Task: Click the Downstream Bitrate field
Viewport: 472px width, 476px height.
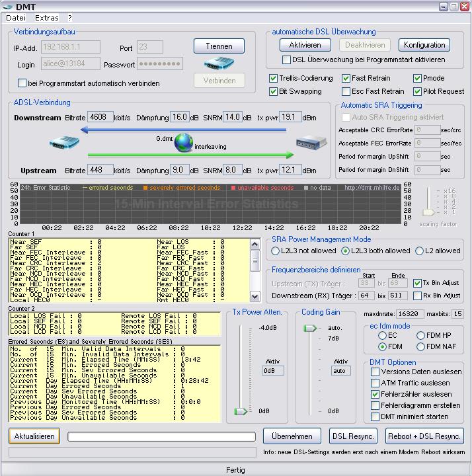Action: click(100, 117)
